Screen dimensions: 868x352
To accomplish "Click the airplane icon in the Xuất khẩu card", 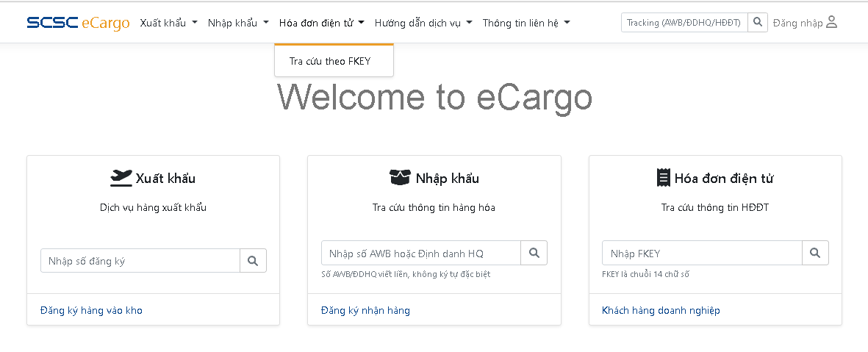I will 121,178.
